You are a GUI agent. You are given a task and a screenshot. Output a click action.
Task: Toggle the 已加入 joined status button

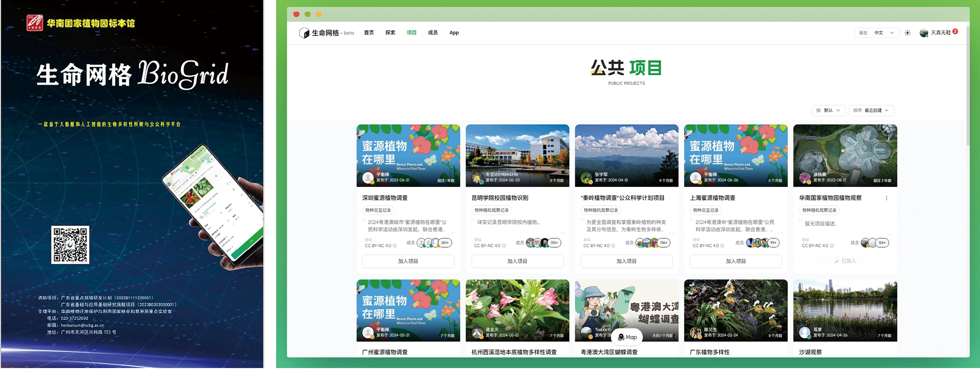[845, 261]
